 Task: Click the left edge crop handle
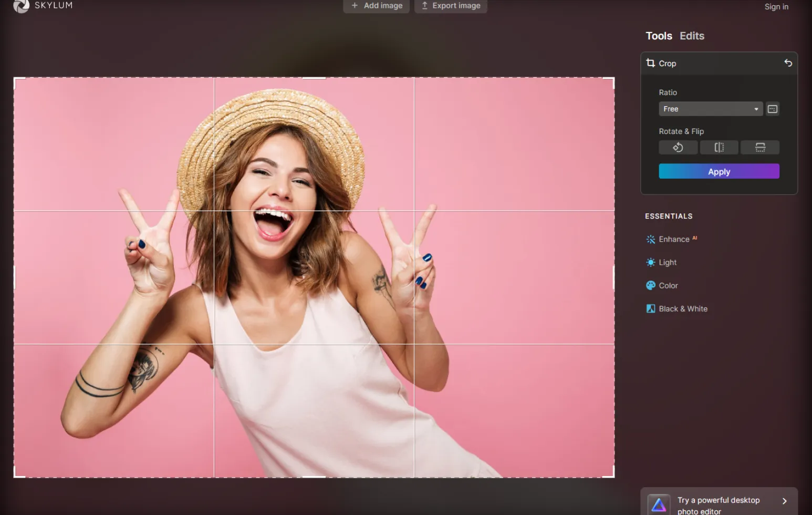[14, 277]
